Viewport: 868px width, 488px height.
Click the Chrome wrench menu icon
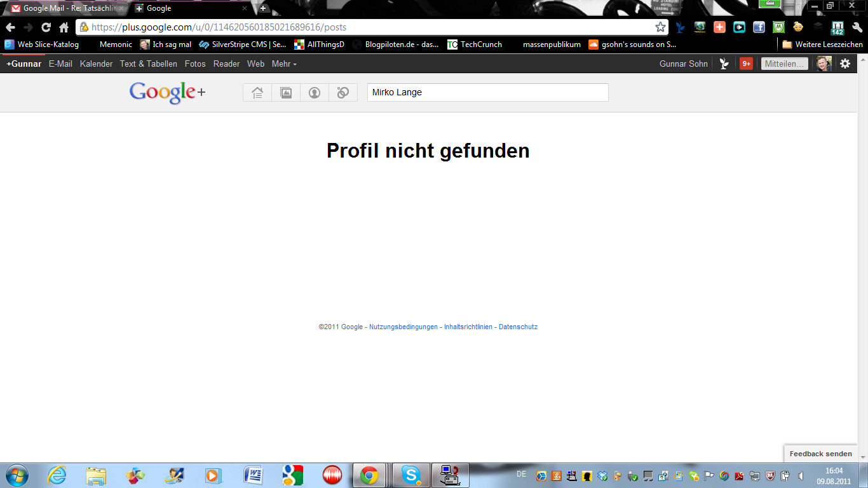pos(857,27)
